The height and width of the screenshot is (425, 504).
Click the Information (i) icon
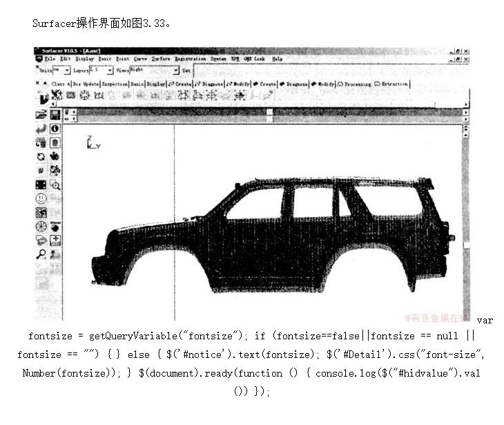point(55,129)
